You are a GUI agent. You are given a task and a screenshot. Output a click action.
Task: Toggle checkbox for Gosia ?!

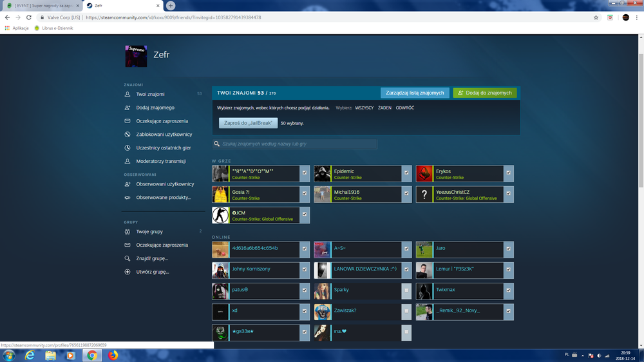pyautogui.click(x=305, y=193)
